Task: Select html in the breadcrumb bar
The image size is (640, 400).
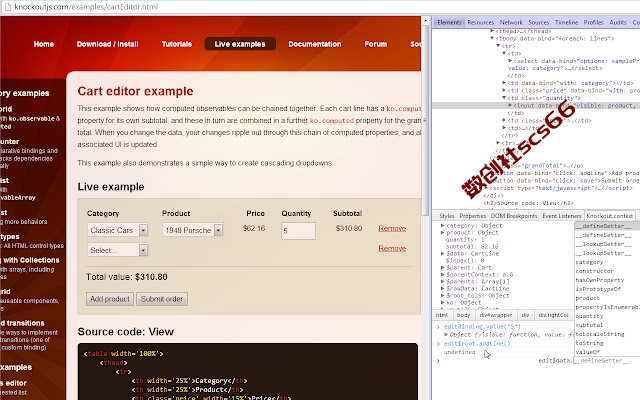Action: (441, 315)
